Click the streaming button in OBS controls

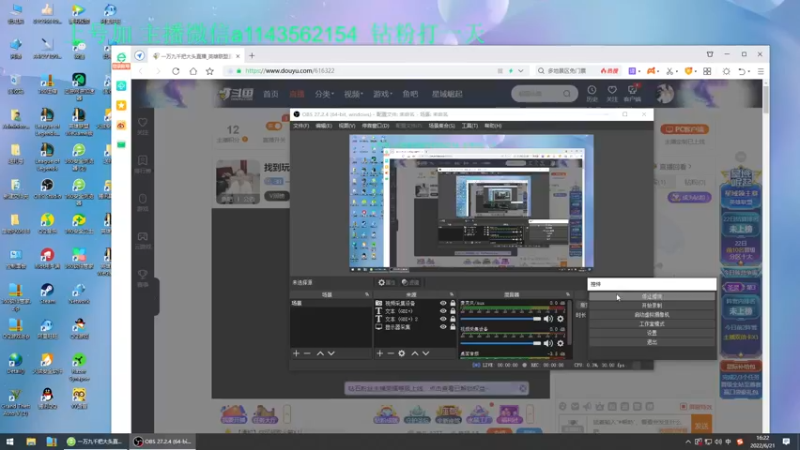(652, 296)
